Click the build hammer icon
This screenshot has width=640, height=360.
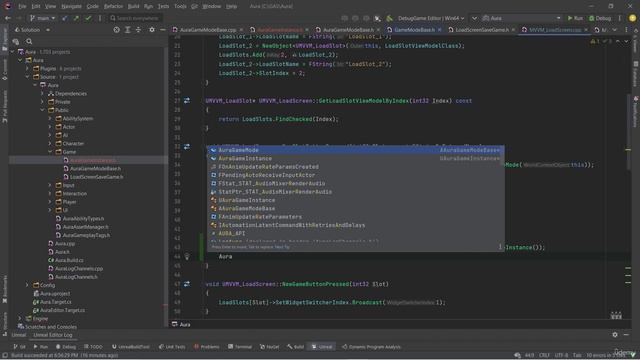(x=389, y=18)
